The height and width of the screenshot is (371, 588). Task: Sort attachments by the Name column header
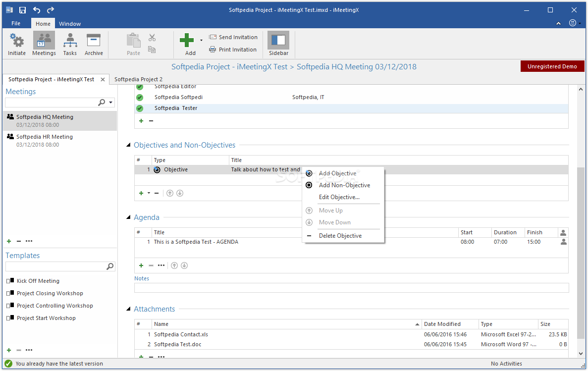coord(287,324)
